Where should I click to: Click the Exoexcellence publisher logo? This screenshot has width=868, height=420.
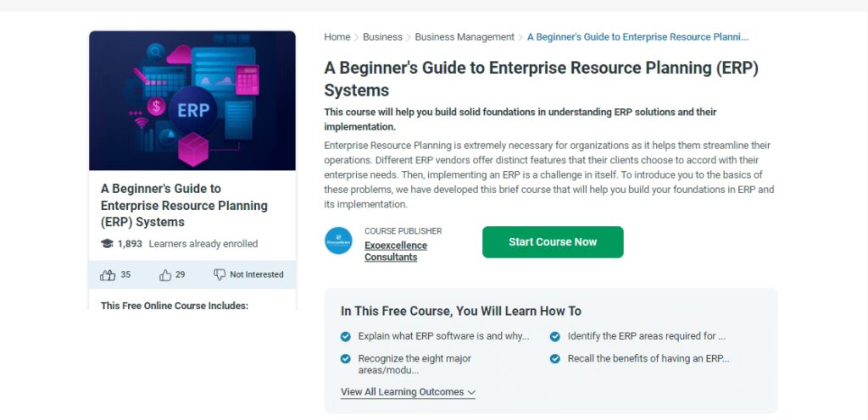coord(338,240)
